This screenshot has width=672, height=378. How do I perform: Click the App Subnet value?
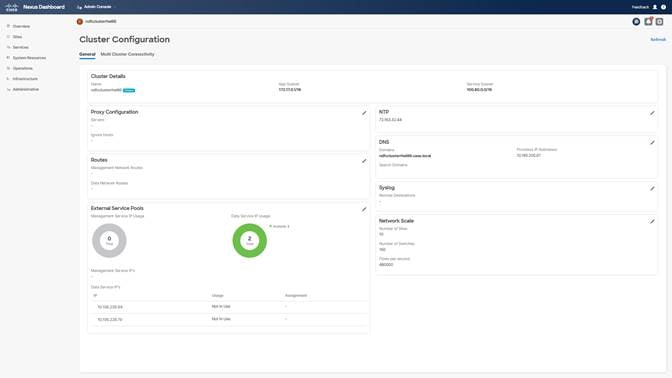pyautogui.click(x=290, y=90)
